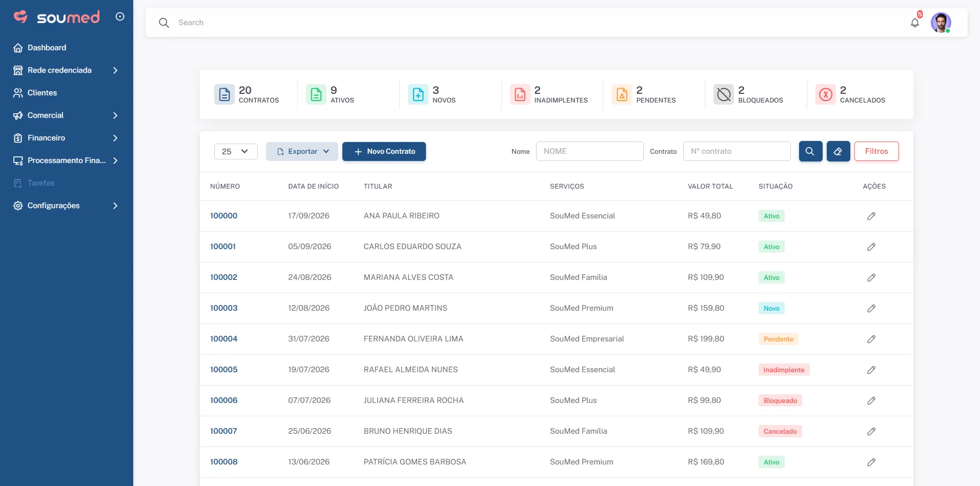The height and width of the screenshot is (486, 980).
Task: Click the SouMed logo
Action: tap(57, 17)
